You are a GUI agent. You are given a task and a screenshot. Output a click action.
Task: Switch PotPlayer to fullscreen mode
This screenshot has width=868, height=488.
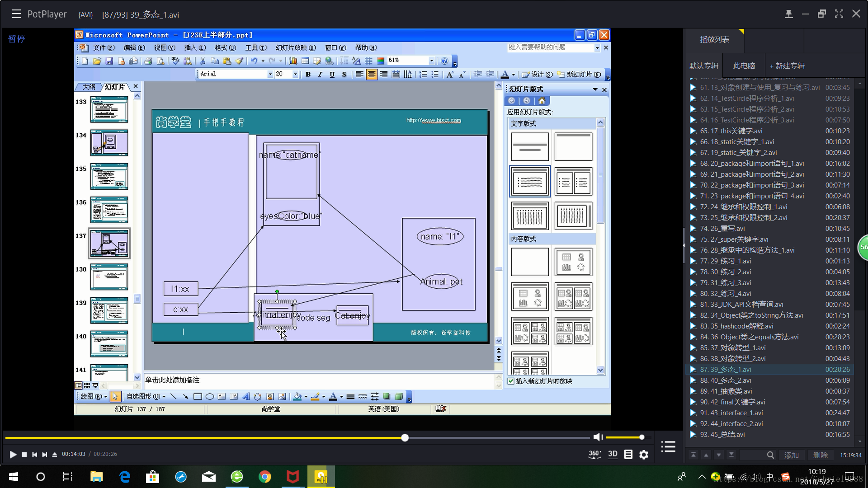839,14
